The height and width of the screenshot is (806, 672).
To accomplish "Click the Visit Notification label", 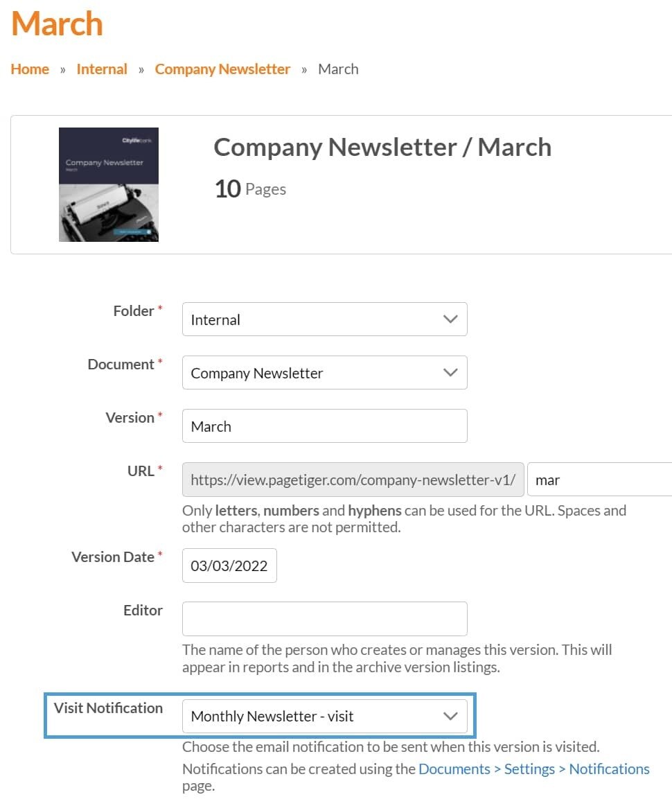I will (108, 708).
